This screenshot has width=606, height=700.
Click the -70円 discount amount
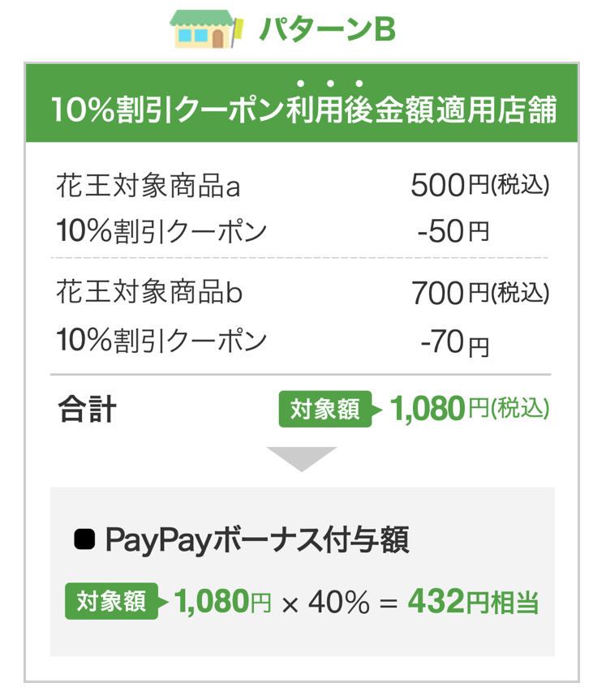click(x=455, y=342)
